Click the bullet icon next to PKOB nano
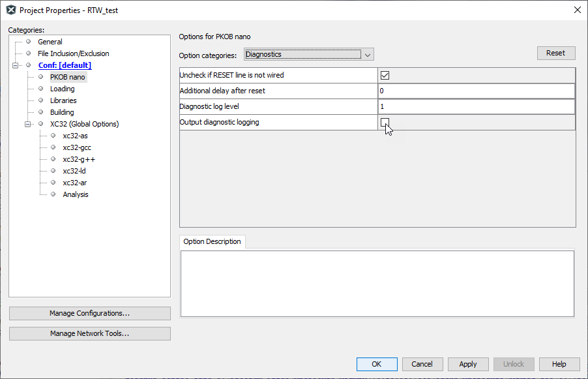588x379 pixels. tap(40, 77)
